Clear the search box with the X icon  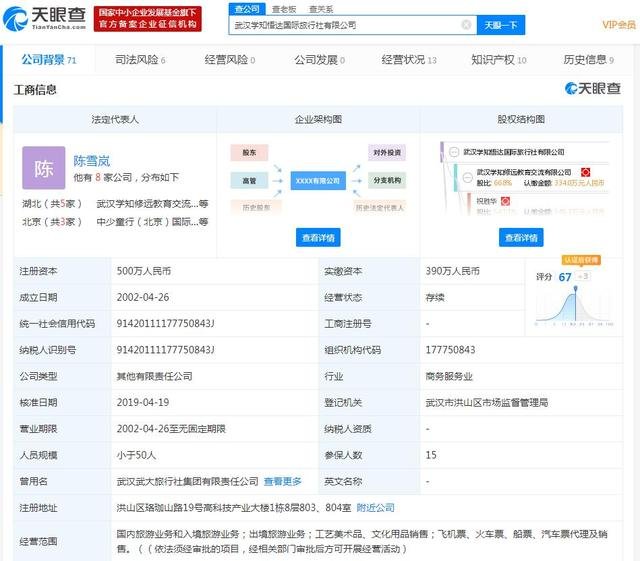[466, 25]
